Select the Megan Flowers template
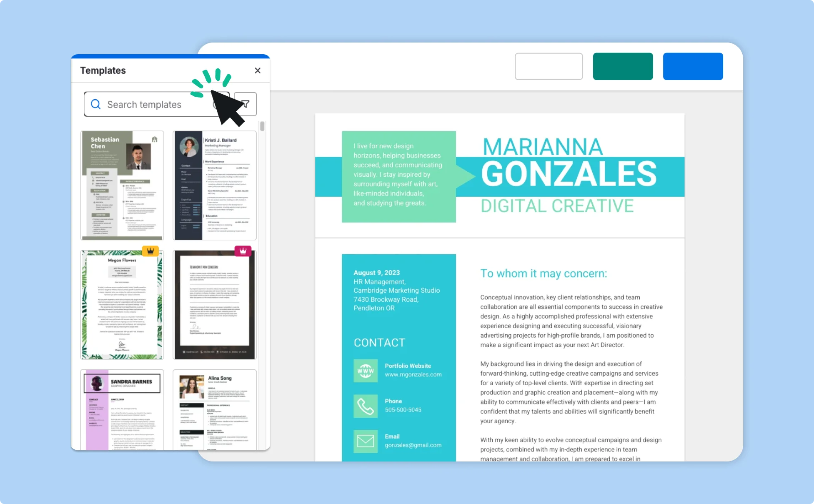The height and width of the screenshot is (504, 814). coord(122,302)
